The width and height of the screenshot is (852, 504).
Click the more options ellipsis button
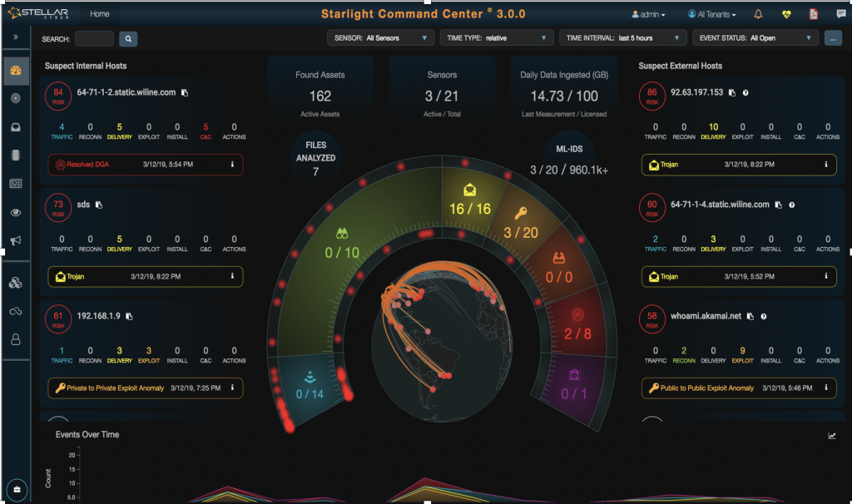coord(833,38)
